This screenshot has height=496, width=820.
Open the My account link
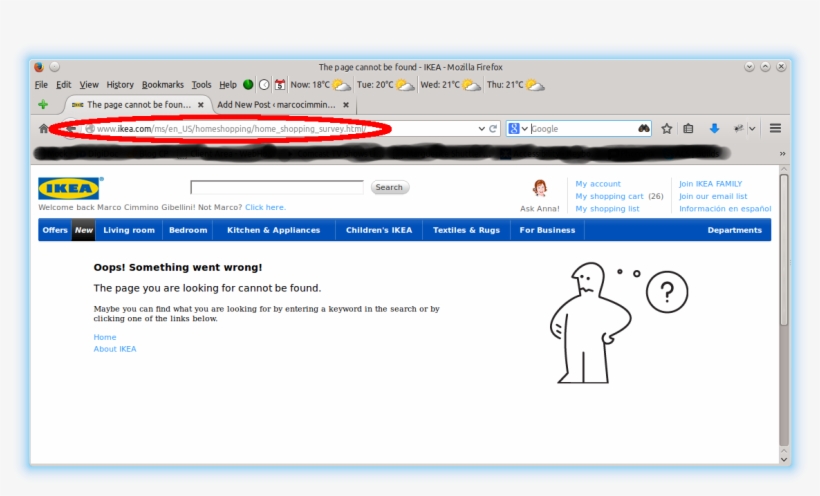coord(598,184)
